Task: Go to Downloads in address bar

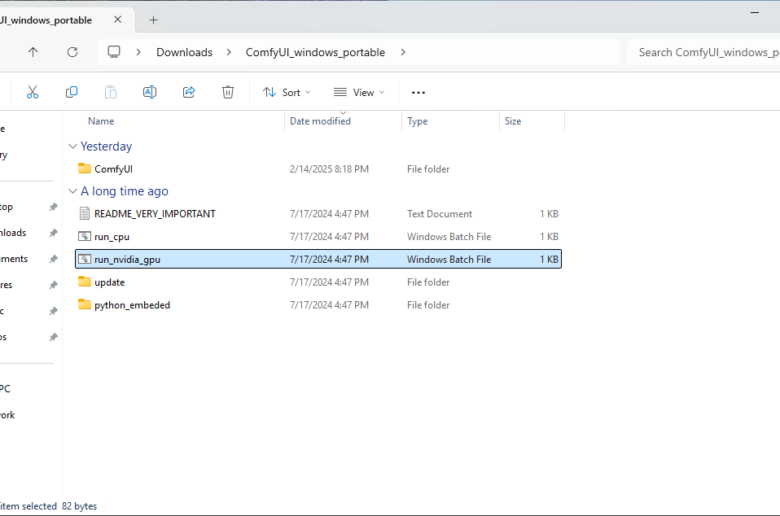Action: [184, 52]
